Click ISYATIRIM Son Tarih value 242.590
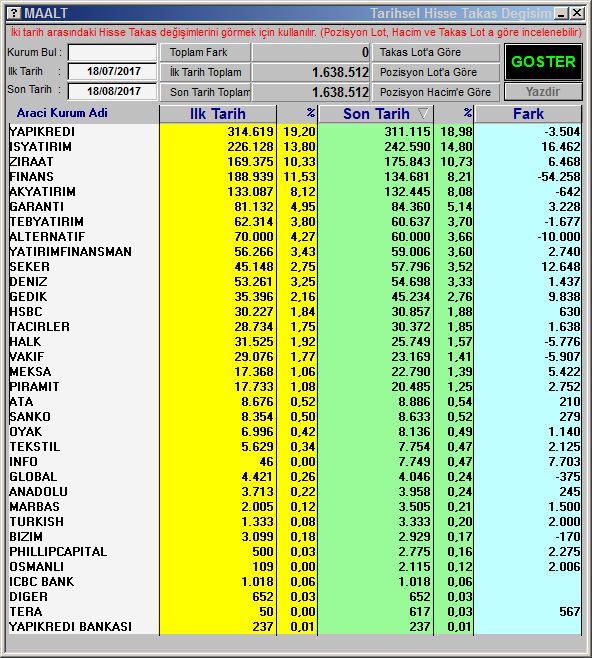This screenshot has width=592, height=658. point(407,147)
